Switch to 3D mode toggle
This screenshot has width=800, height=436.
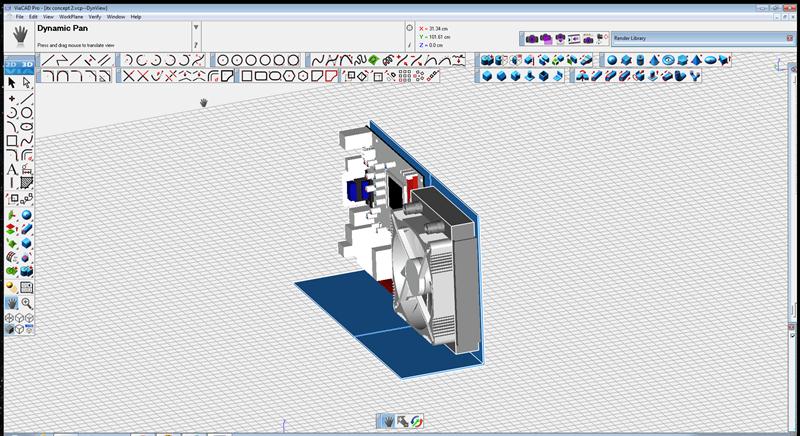coord(27,65)
